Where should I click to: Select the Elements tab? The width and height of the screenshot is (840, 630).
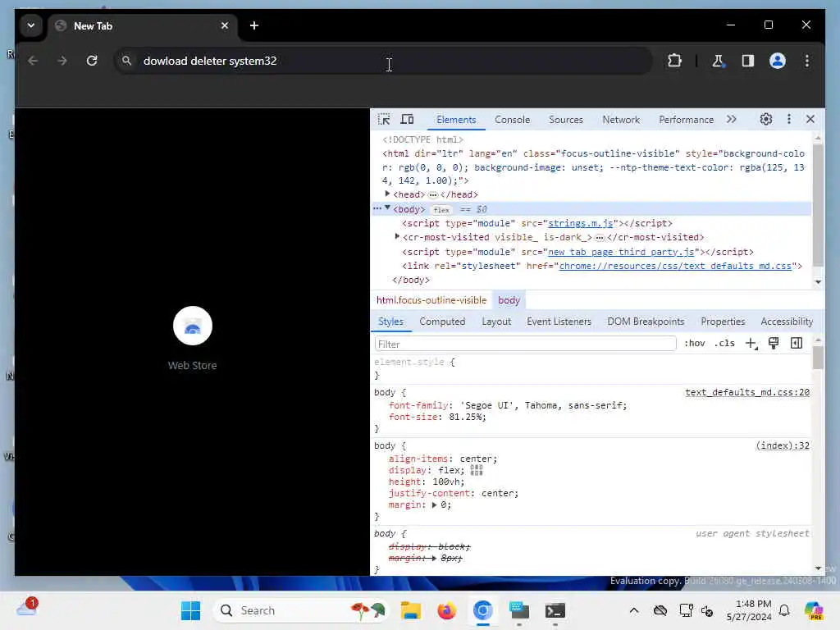coord(456,120)
